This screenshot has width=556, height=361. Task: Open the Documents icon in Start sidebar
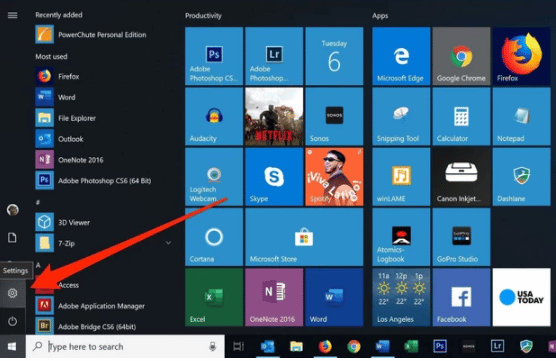12,238
